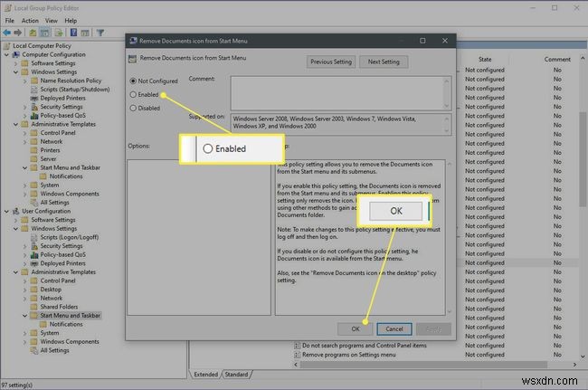588x390 pixels.
Task: Click the User Configuration user icon
Action: [x=16, y=211]
